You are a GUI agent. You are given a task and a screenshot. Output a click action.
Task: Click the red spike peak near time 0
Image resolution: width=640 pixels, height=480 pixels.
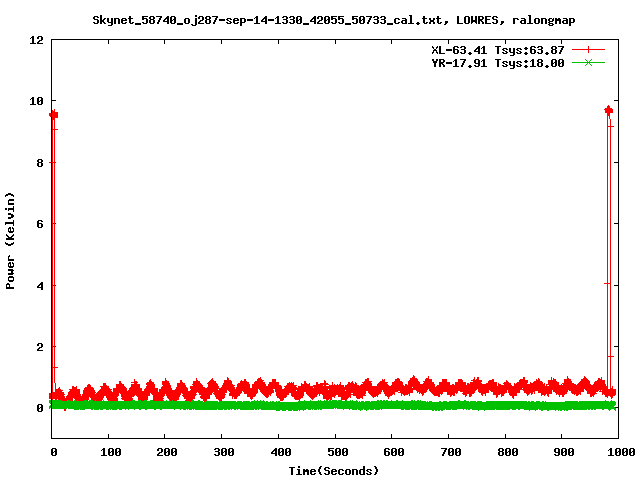[x=53, y=115]
